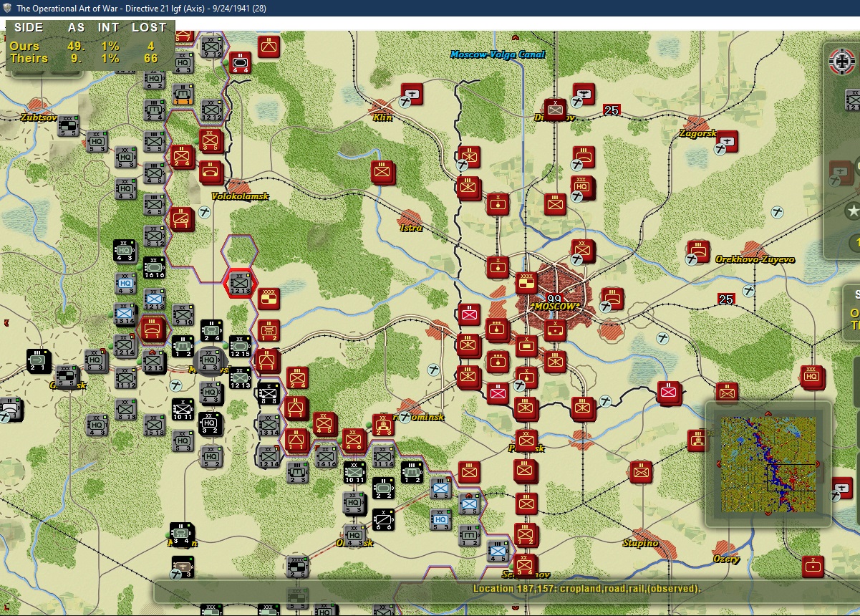The height and width of the screenshot is (616, 860).
Task: Select the red-highlighted infantry division 12-13
Action: (239, 284)
